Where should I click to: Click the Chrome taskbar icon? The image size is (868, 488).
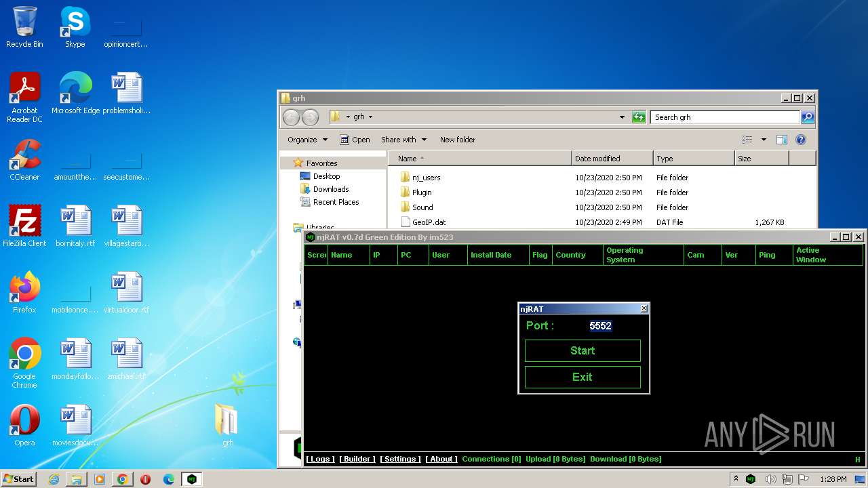point(123,479)
